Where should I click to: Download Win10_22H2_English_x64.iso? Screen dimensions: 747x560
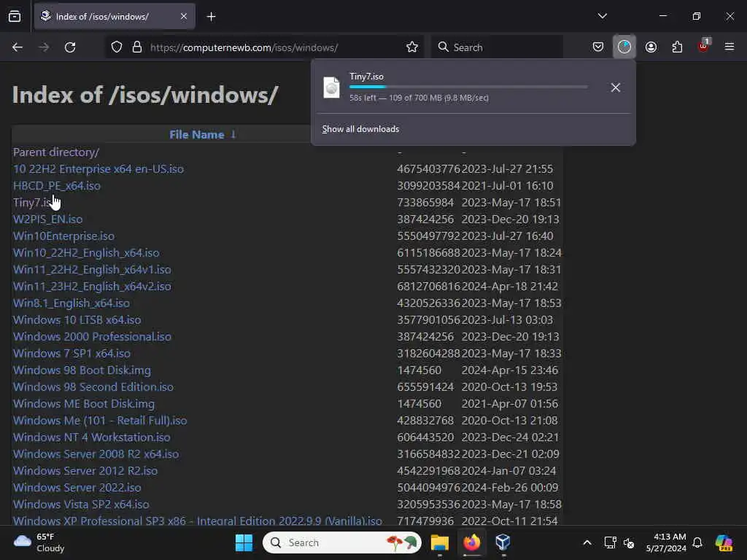tap(86, 252)
